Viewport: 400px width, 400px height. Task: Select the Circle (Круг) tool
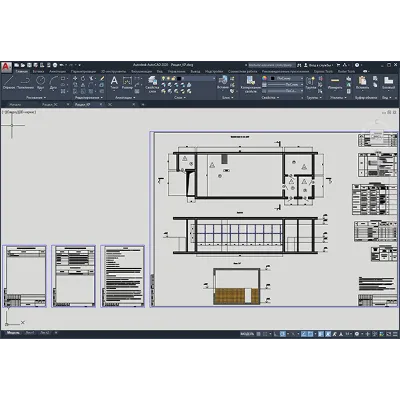coord(40,82)
